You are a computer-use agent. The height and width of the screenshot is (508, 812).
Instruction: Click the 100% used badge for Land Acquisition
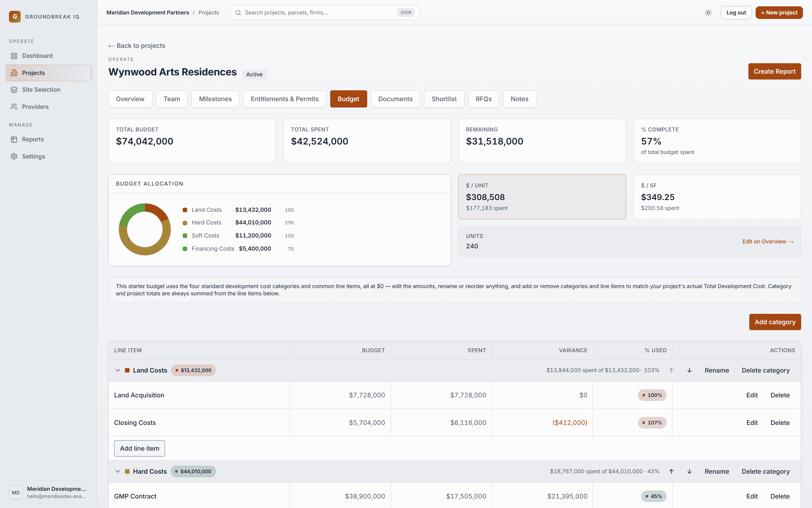pos(652,395)
